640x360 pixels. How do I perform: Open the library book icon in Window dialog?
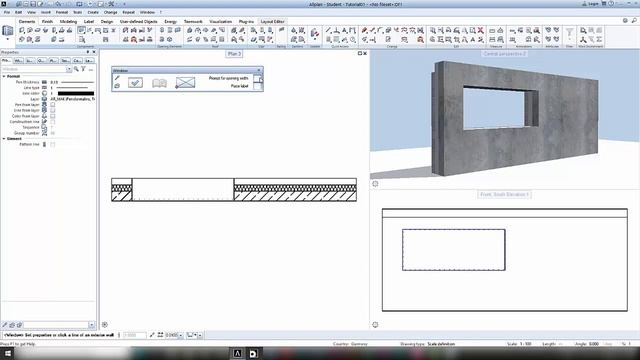point(159,83)
